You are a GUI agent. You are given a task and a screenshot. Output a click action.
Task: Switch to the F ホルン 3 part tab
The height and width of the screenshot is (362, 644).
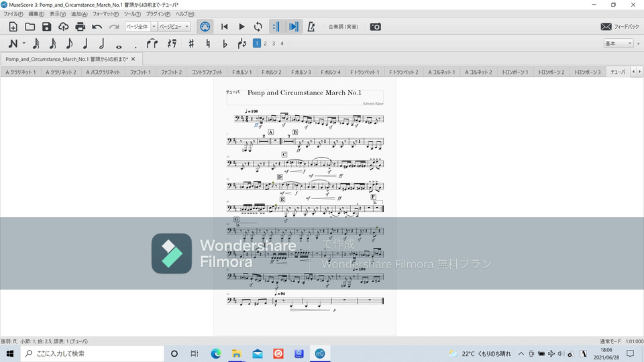click(x=301, y=72)
